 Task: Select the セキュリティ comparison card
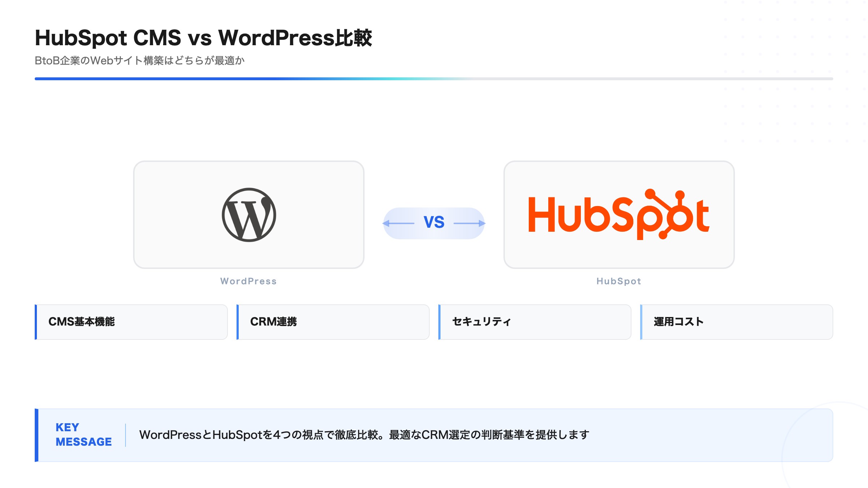[534, 321]
